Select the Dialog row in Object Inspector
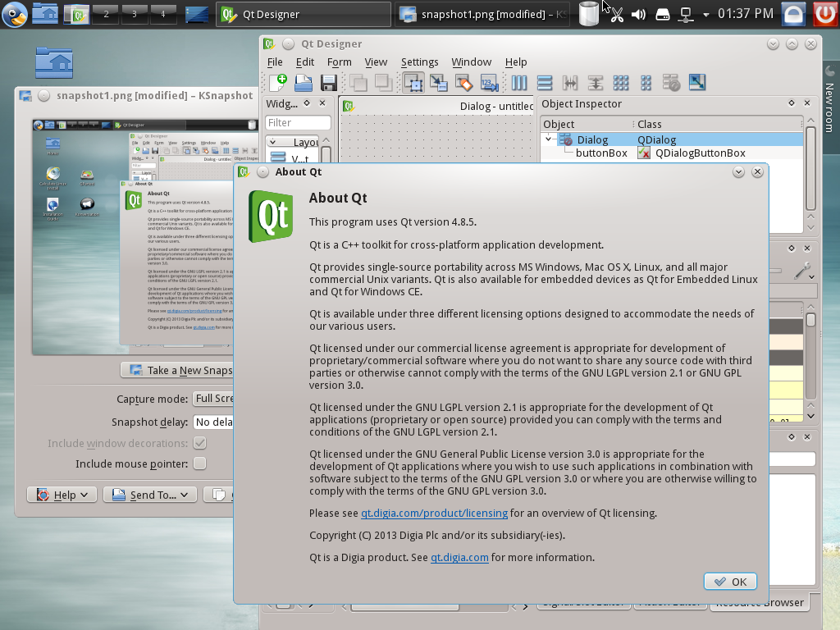Image resolution: width=840 pixels, height=630 pixels. [671, 139]
